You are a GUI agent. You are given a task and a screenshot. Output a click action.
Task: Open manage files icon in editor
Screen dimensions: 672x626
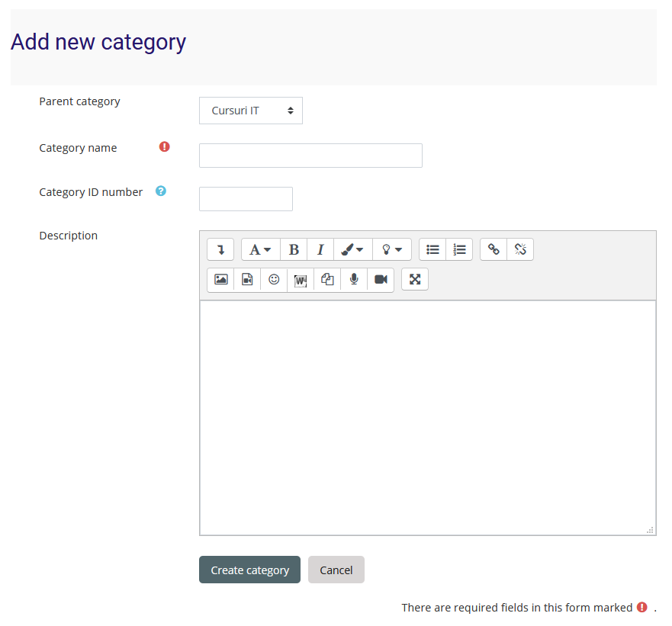point(327,279)
